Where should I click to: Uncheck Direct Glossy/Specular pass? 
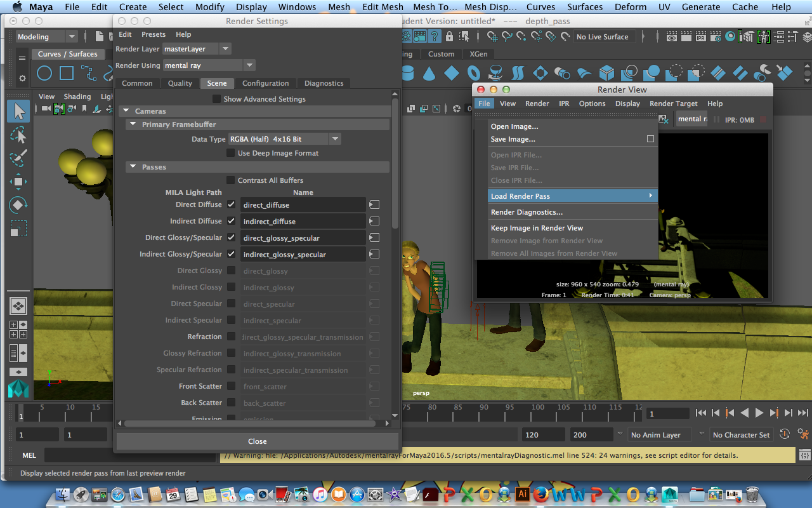coord(232,237)
